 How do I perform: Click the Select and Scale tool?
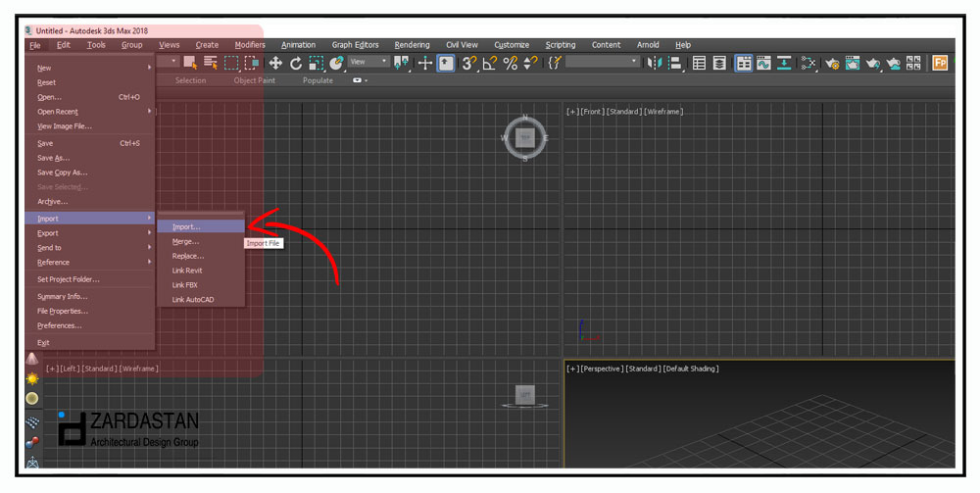click(x=316, y=63)
